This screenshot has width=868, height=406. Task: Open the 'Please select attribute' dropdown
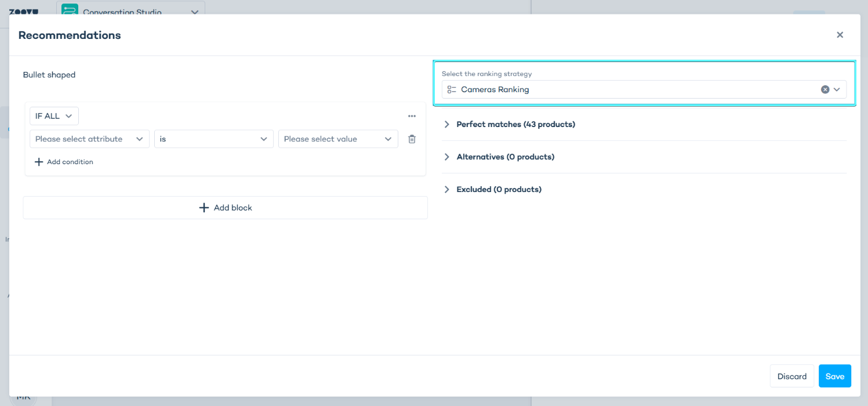click(x=89, y=139)
